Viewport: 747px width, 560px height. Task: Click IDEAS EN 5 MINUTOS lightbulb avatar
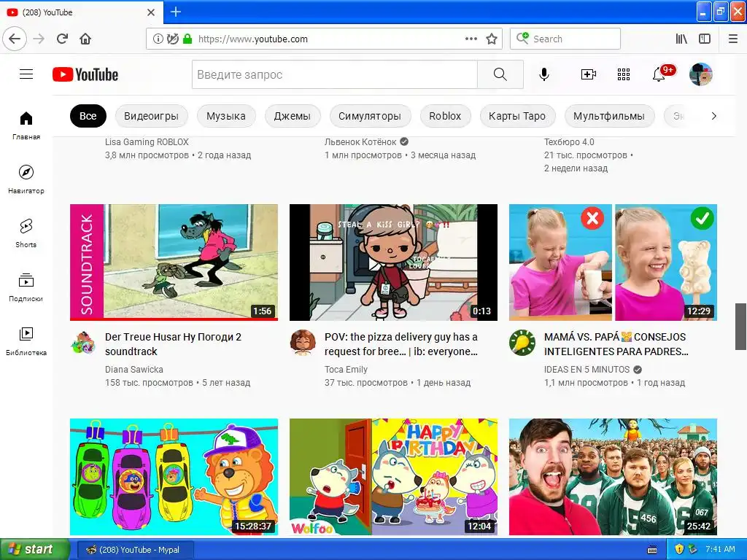click(522, 343)
